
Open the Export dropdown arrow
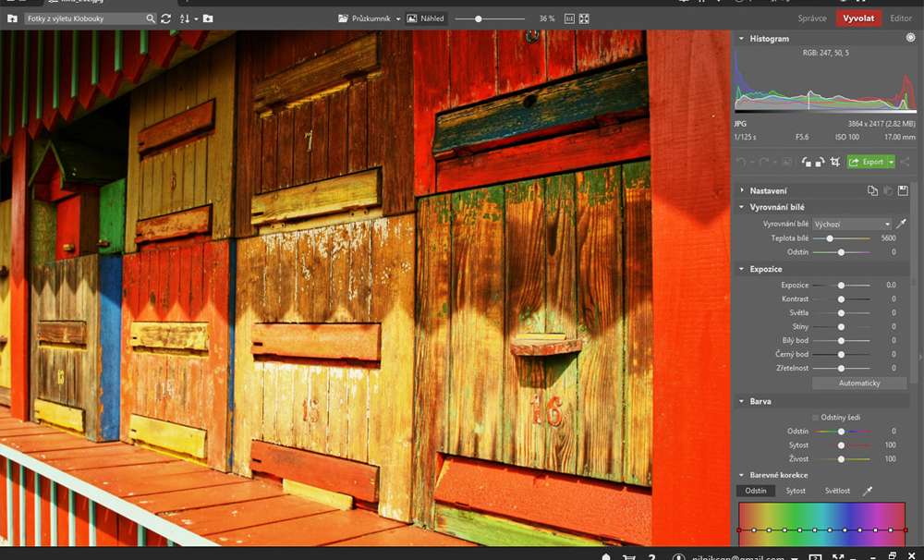point(891,162)
